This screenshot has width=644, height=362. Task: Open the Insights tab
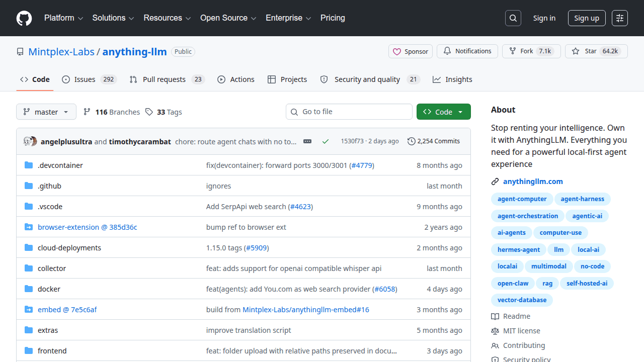pos(452,79)
